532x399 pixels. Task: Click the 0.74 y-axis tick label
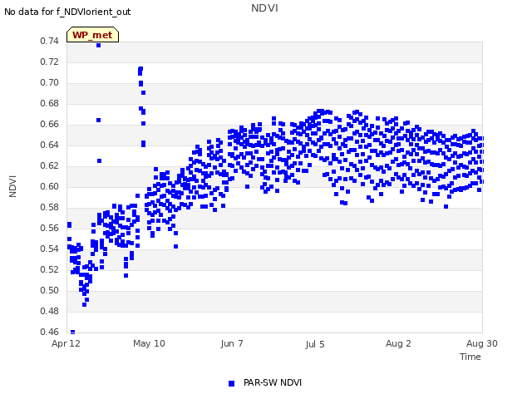(49, 41)
